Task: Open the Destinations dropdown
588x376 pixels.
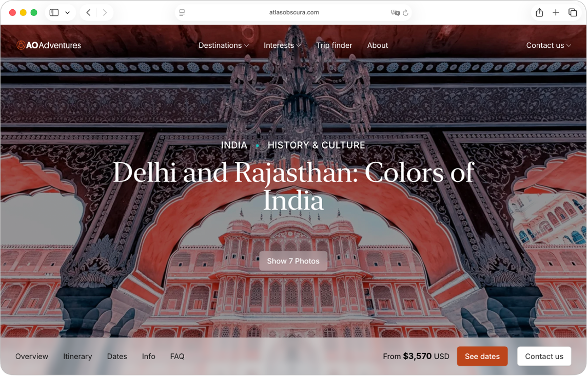Action: (223, 45)
